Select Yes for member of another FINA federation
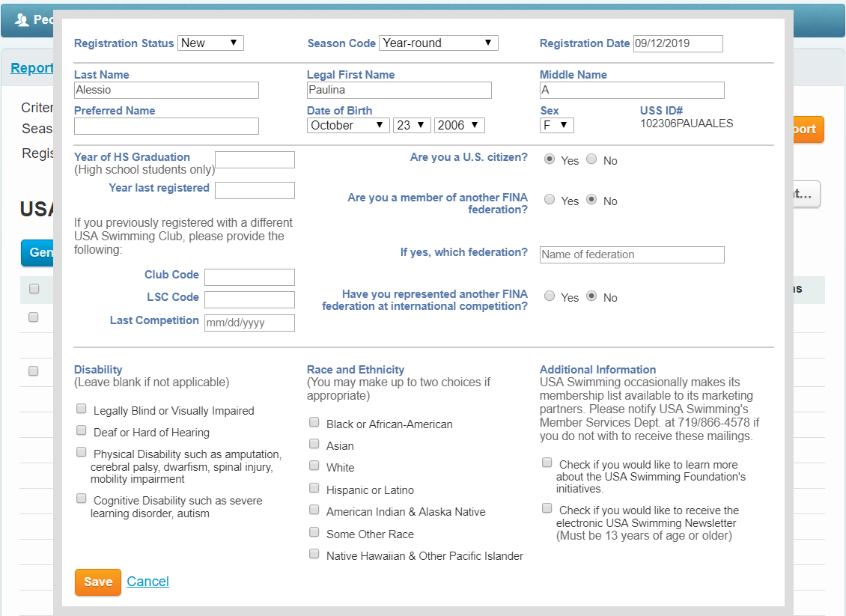 point(550,200)
